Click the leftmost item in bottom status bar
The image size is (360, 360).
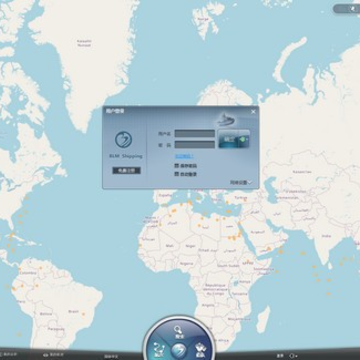[x=9, y=354]
